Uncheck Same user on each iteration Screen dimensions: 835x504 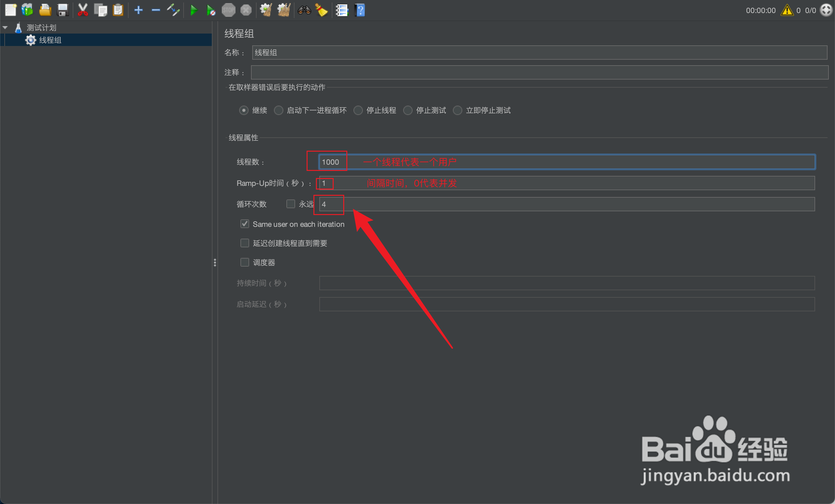(245, 224)
